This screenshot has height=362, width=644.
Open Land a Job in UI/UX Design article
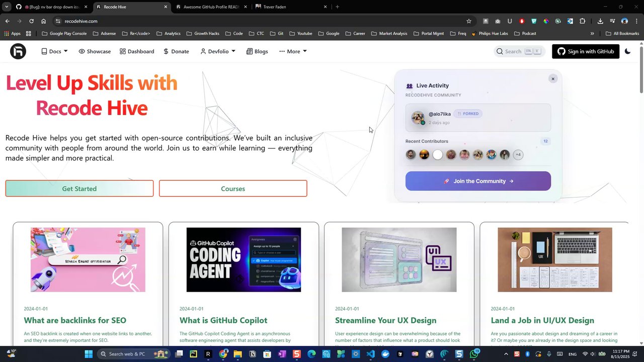coord(542,320)
